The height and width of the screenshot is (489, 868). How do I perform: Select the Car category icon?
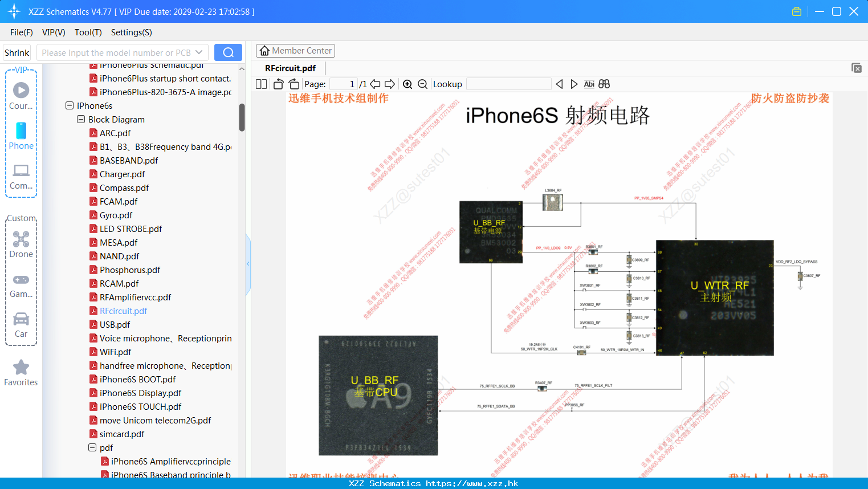[21, 319]
